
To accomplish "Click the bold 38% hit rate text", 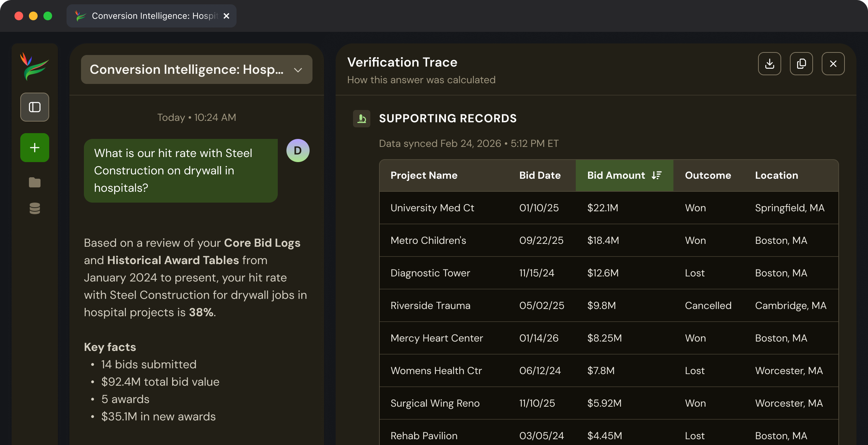I will pyautogui.click(x=201, y=312).
